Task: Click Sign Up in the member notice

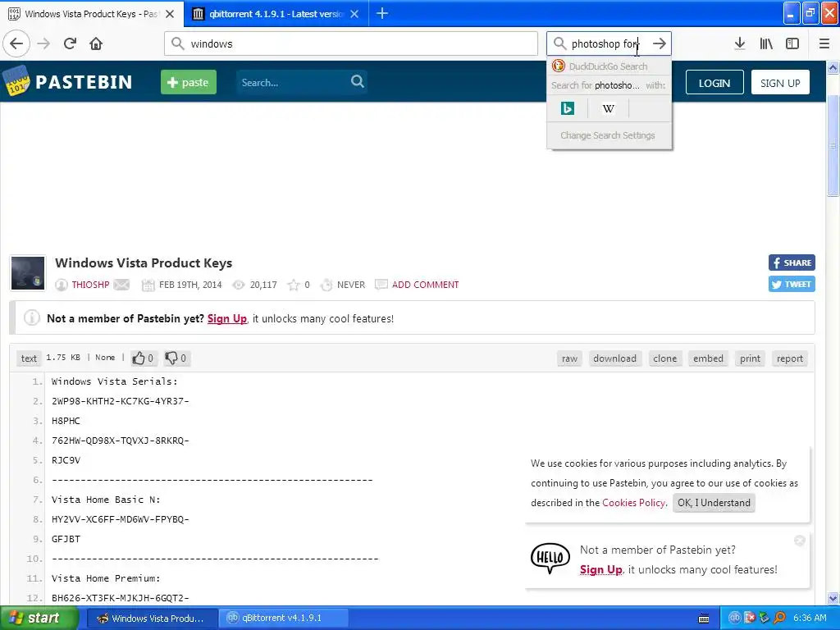Action: tap(227, 318)
